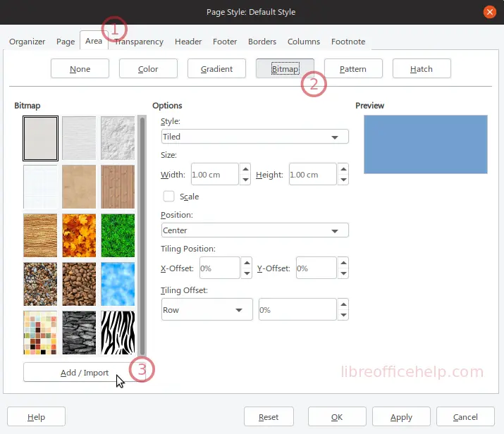Select the Hatch fill type button
Image resolution: width=504 pixels, height=434 pixels.
click(x=422, y=69)
